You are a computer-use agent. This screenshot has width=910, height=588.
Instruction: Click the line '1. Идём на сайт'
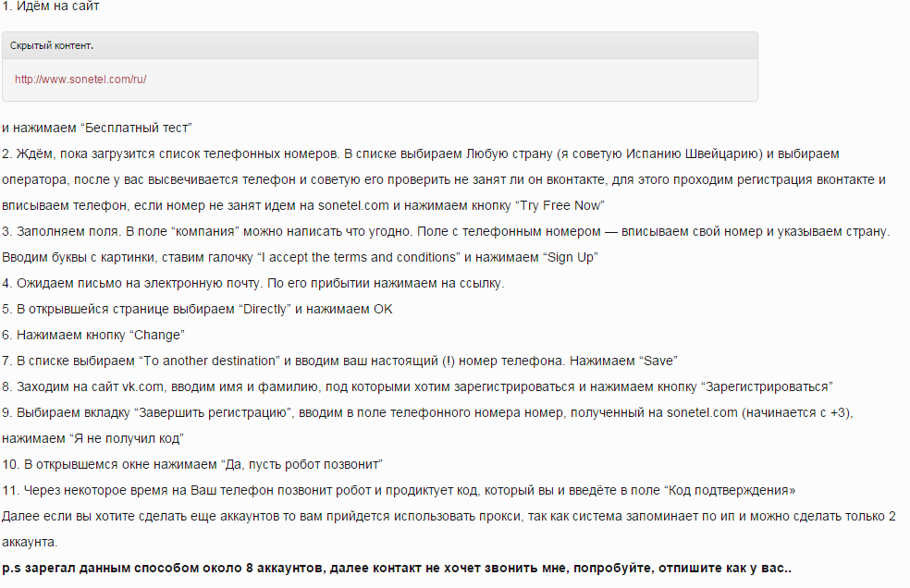pos(51,6)
